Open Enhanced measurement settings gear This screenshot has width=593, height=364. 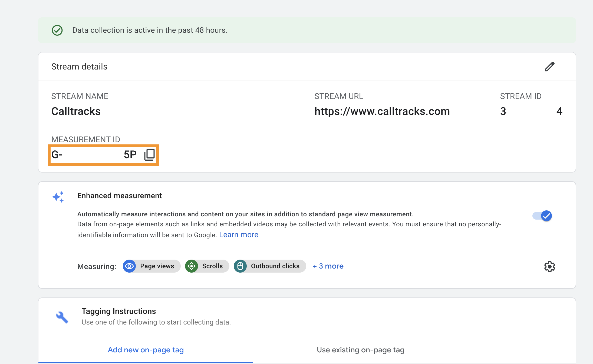point(549,267)
